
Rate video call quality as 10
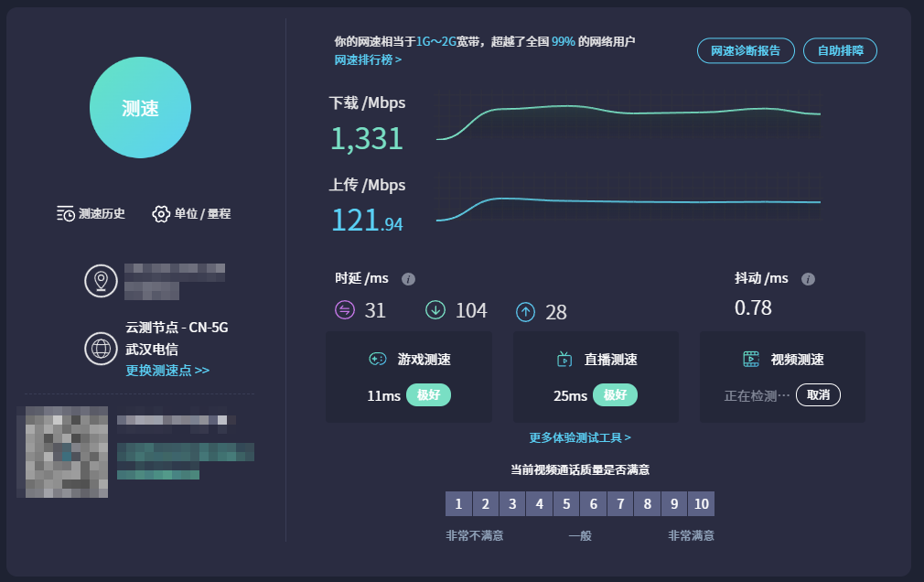pyautogui.click(x=701, y=503)
